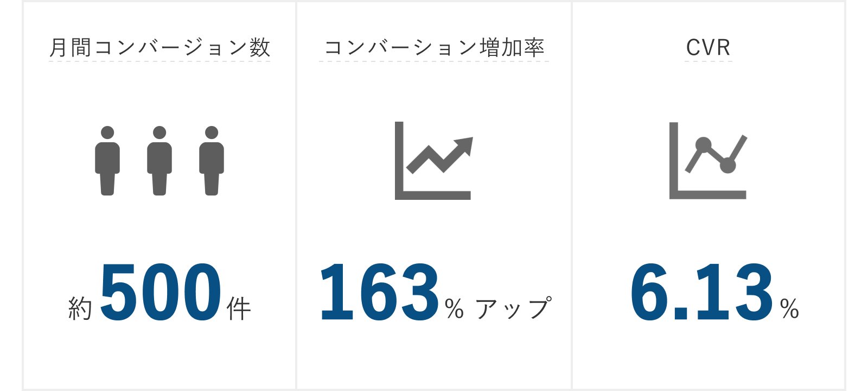
Task: Click the left person silhouette icon
Action: click(x=107, y=161)
